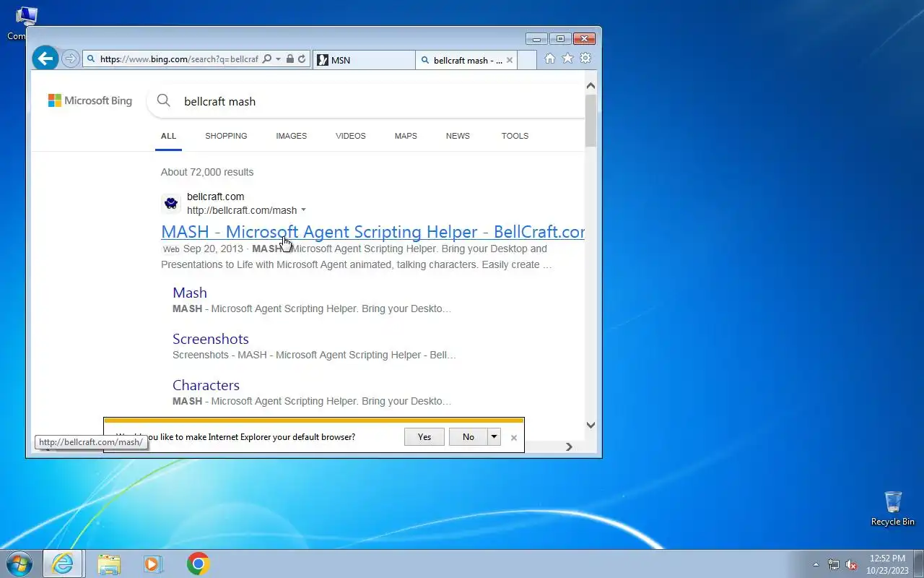Click the Show desktop button
This screenshot has width=924, height=578.
click(x=918, y=564)
